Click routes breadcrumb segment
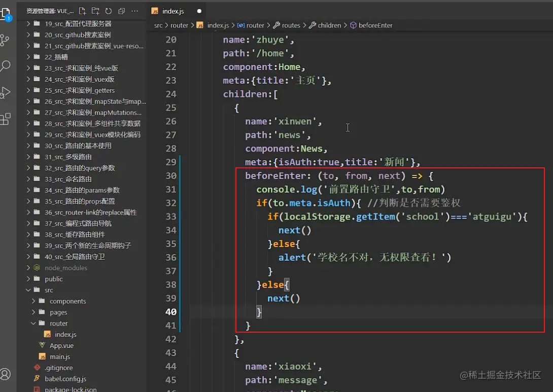 pos(291,25)
